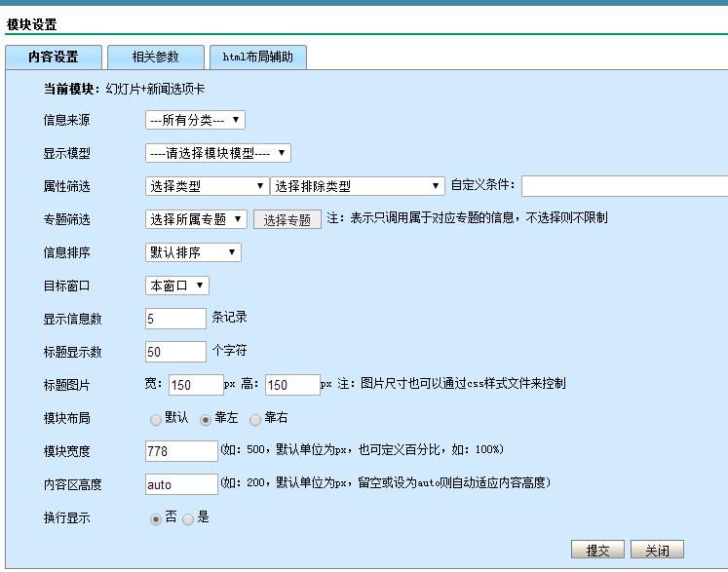Click the 关闭 close button
The width and height of the screenshot is (728, 572).
tap(657, 551)
